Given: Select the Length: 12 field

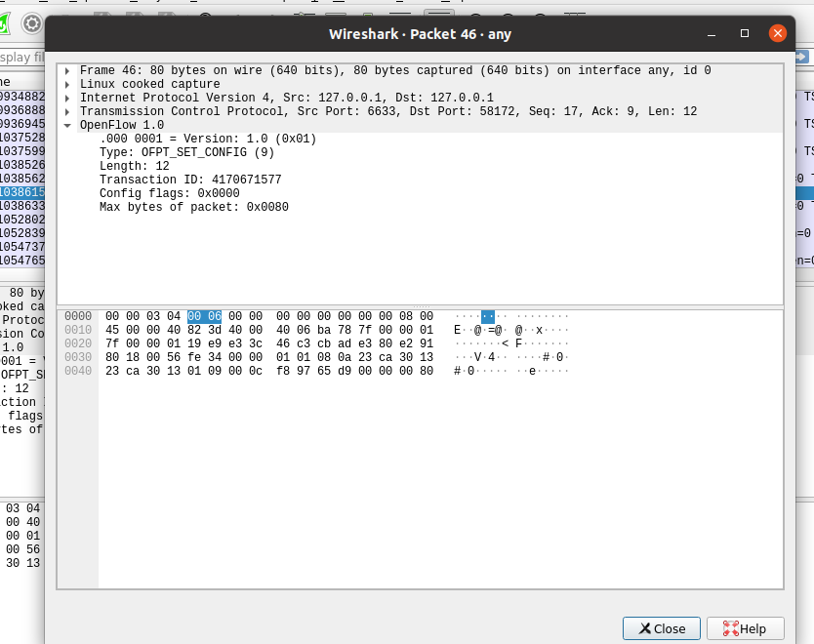Looking at the screenshot, I should click(135, 166).
